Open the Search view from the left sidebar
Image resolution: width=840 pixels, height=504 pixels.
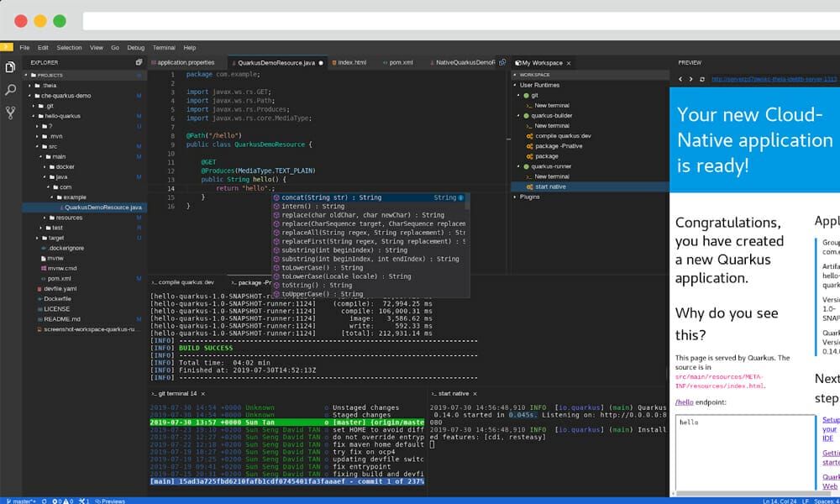point(9,90)
